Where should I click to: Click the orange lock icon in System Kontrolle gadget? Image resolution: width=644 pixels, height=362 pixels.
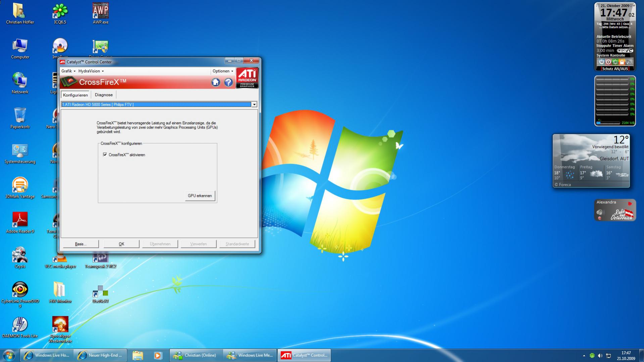622,62
